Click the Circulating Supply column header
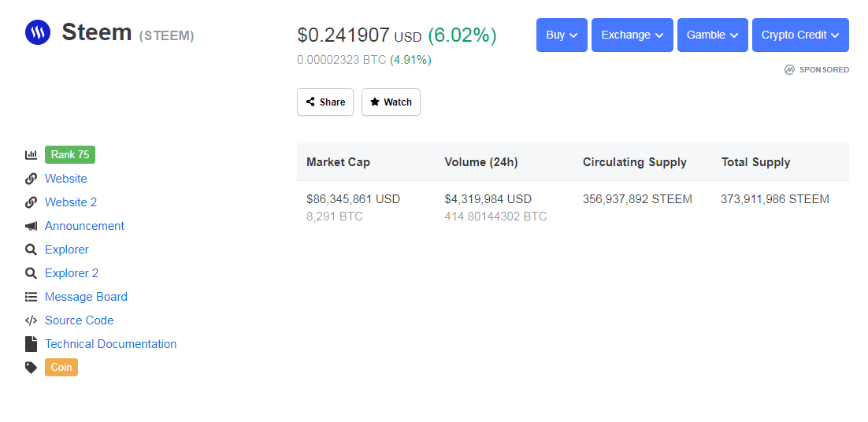The height and width of the screenshot is (422, 868). coord(634,163)
